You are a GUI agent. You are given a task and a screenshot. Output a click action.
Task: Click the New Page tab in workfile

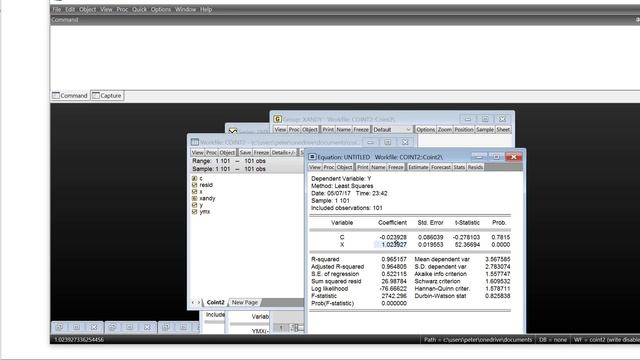pyautogui.click(x=244, y=302)
